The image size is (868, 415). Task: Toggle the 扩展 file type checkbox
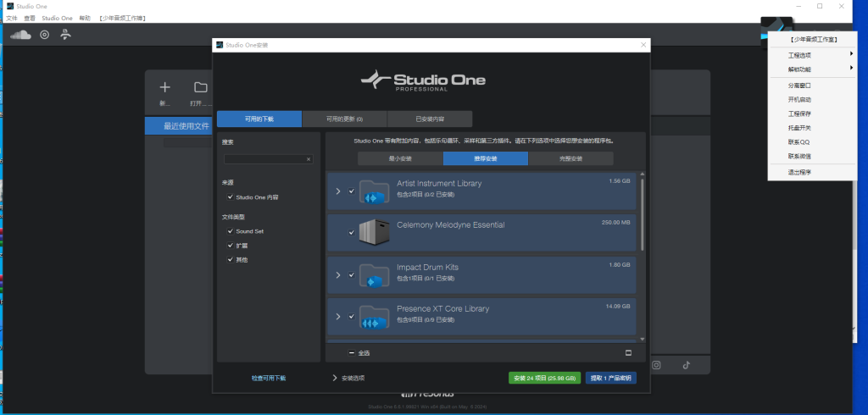pos(231,245)
